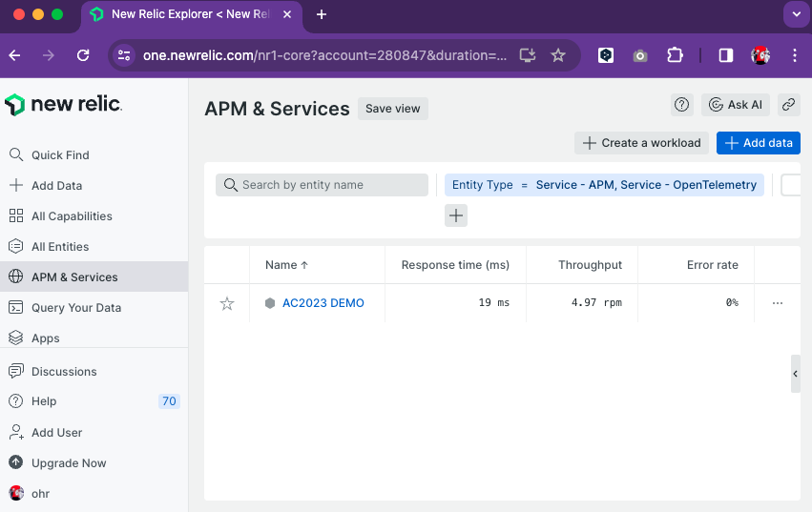Click the hexagon extension icon in the toolbar
The height and width of the screenshot is (512, 812).
coord(605,55)
